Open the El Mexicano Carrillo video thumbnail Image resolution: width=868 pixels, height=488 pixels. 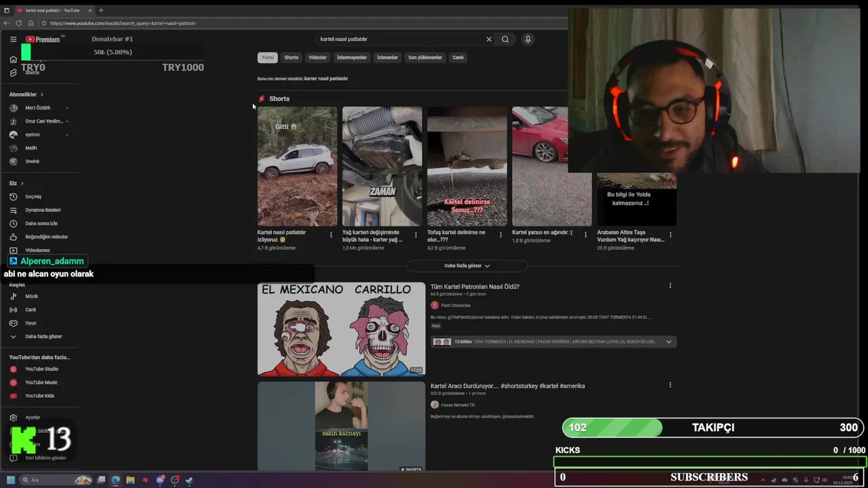341,329
